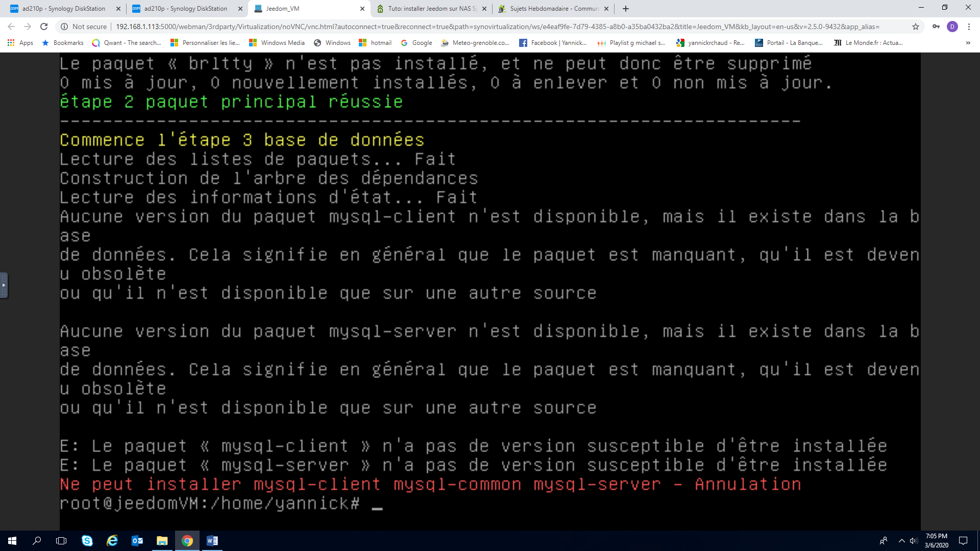
Task: Show hidden bookmarks with the chevron
Action: [968, 43]
